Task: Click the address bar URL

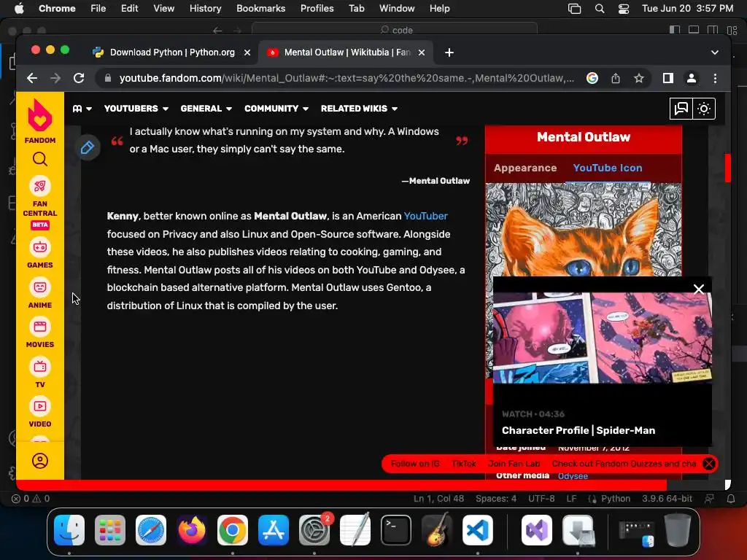Action: (x=347, y=78)
